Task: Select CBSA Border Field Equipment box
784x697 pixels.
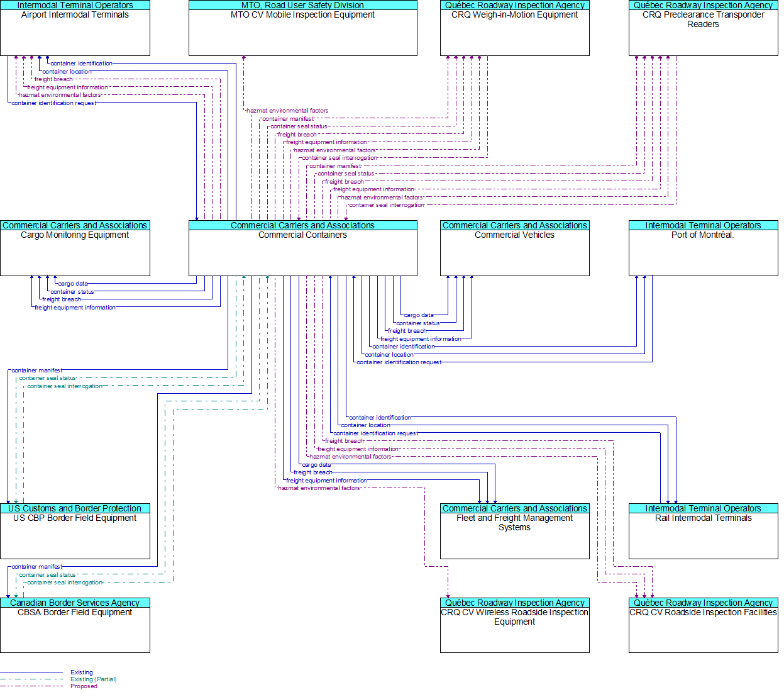Action: (x=75, y=629)
